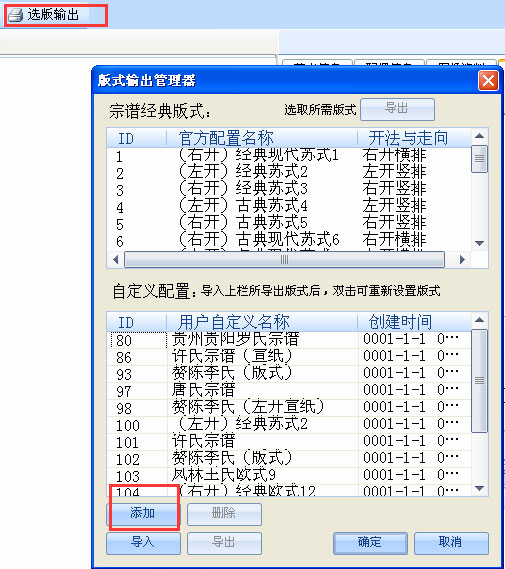Click the upper 导出 button beside 选取所需版式

click(397, 109)
